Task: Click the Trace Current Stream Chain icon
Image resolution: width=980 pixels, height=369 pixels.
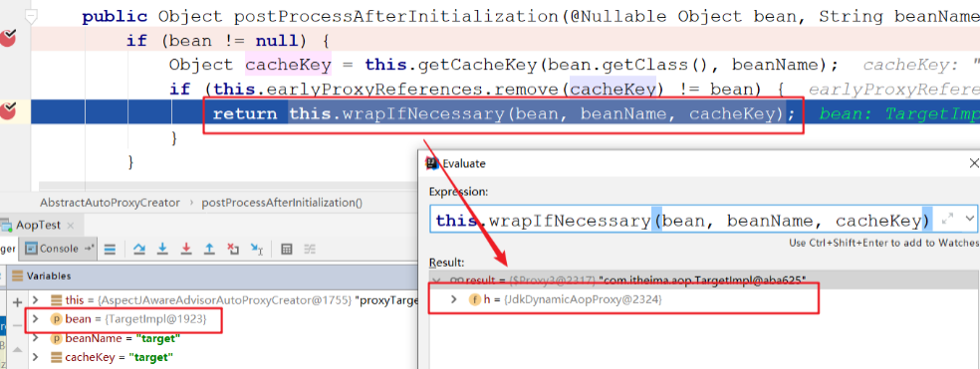Action: [x=310, y=249]
